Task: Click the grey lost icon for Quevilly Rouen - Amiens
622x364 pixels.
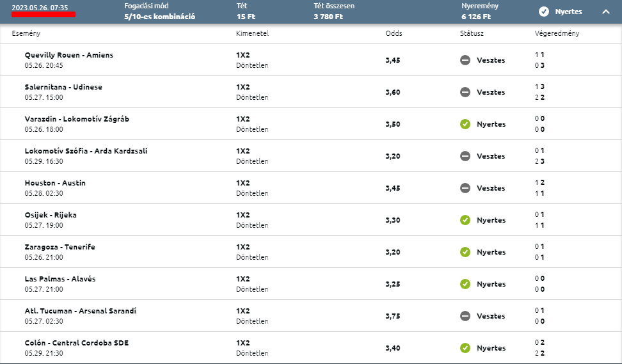Action: 465,60
